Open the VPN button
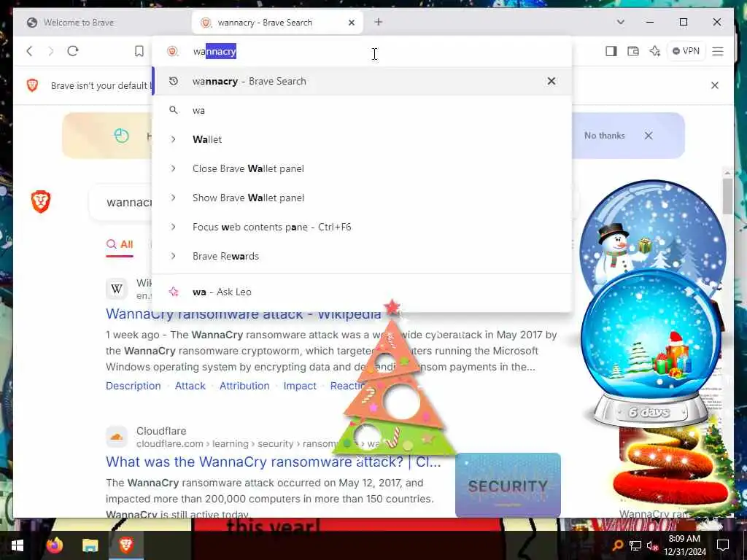 (x=686, y=51)
